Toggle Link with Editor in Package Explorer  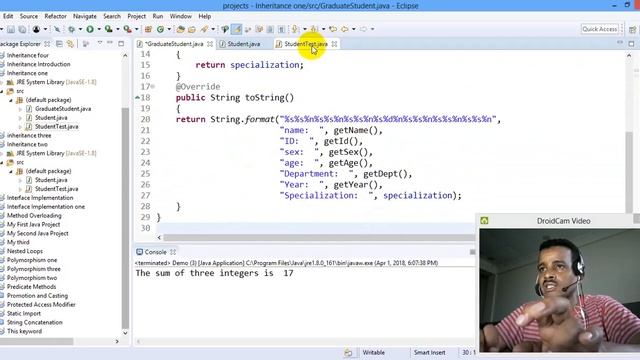[x=70, y=44]
